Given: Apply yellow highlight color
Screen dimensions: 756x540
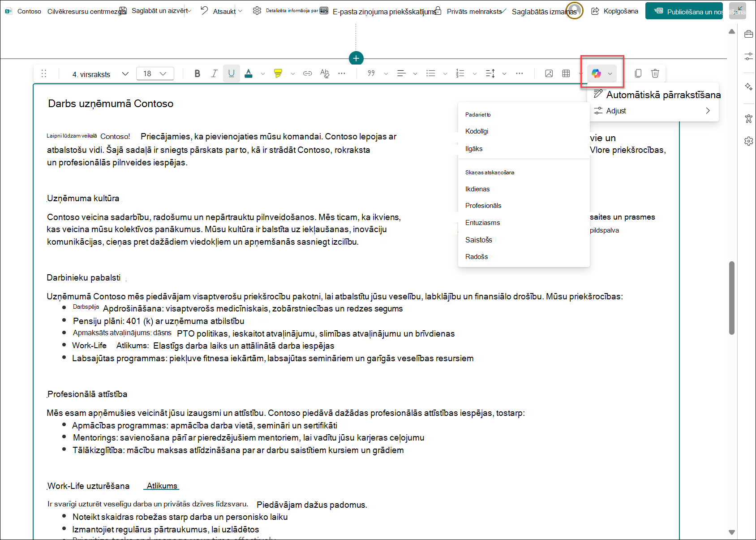Looking at the screenshot, I should click(278, 73).
